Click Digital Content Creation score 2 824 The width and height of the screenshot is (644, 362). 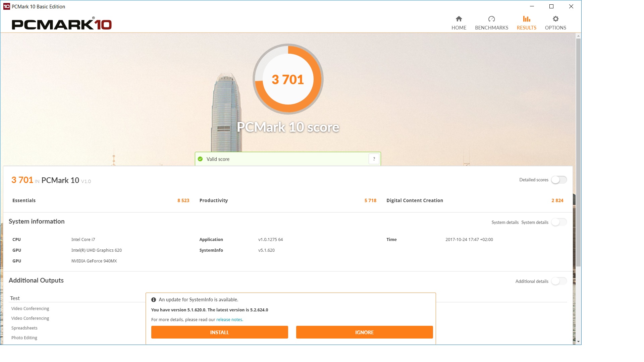point(557,200)
